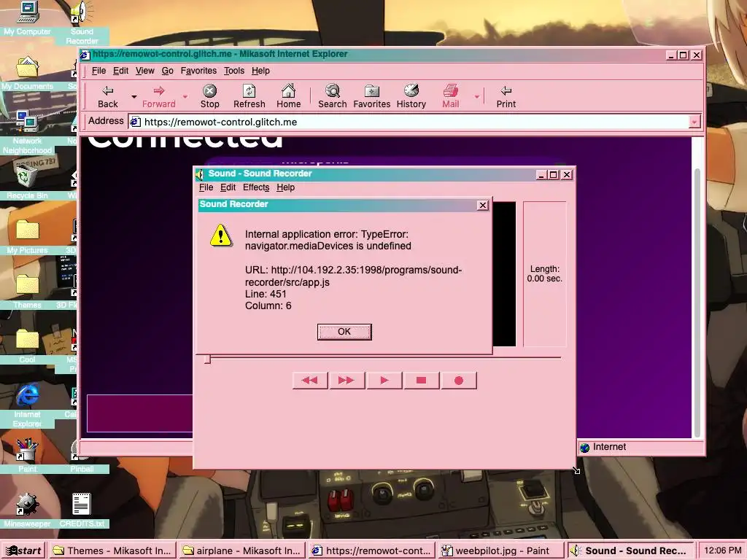Open the Pinball desktop shortcut
This screenshot has height=560, width=747.
tap(82, 456)
